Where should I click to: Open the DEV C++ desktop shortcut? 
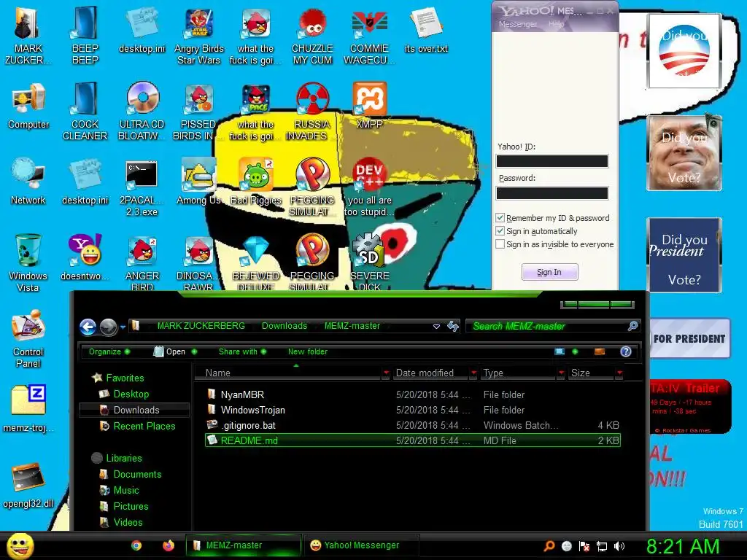click(369, 187)
